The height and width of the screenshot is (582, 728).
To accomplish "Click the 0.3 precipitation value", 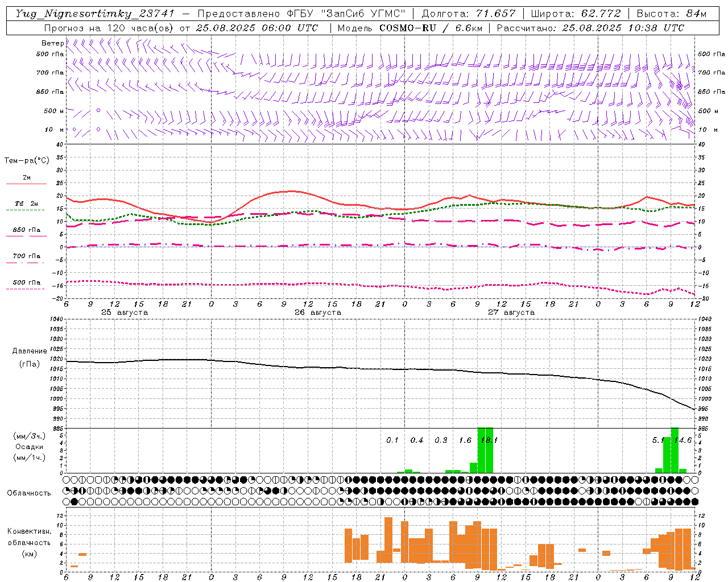I will click(441, 440).
